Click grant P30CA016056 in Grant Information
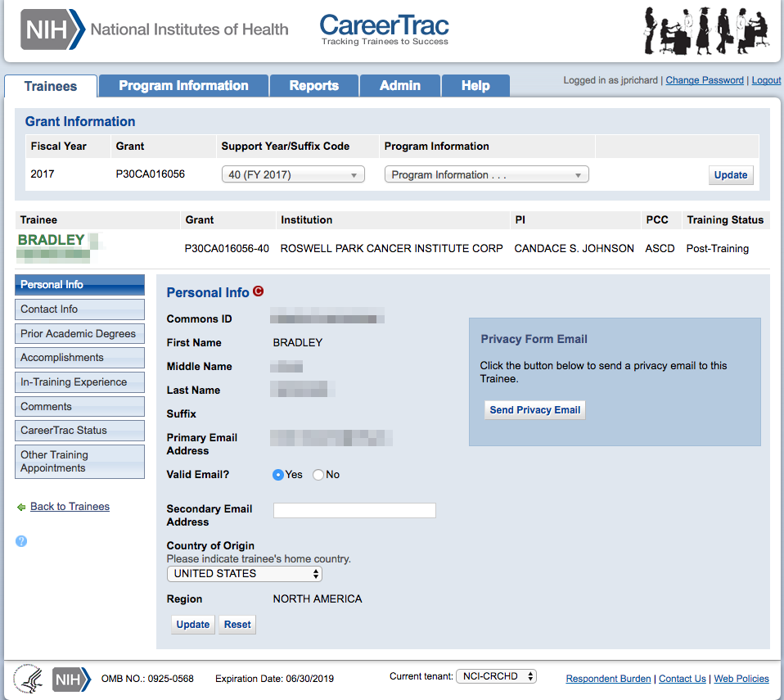The image size is (784, 700). pyautogui.click(x=150, y=174)
